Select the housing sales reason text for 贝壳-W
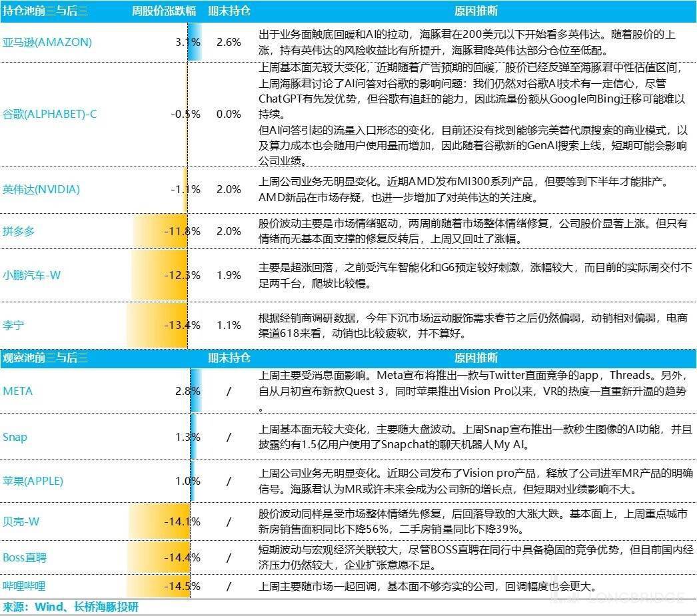The height and width of the screenshot is (616, 697). coord(473,521)
